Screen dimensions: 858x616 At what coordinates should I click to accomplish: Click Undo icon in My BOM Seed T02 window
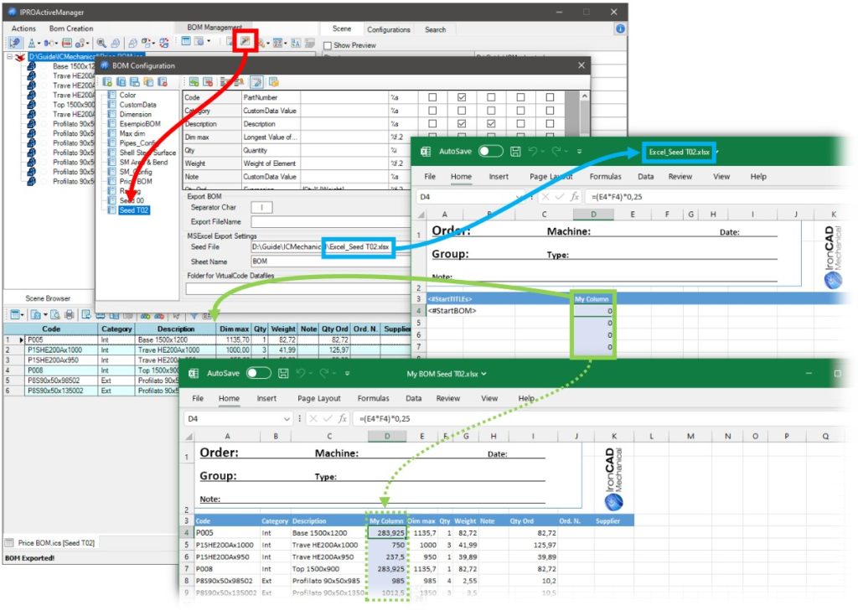pyautogui.click(x=301, y=374)
